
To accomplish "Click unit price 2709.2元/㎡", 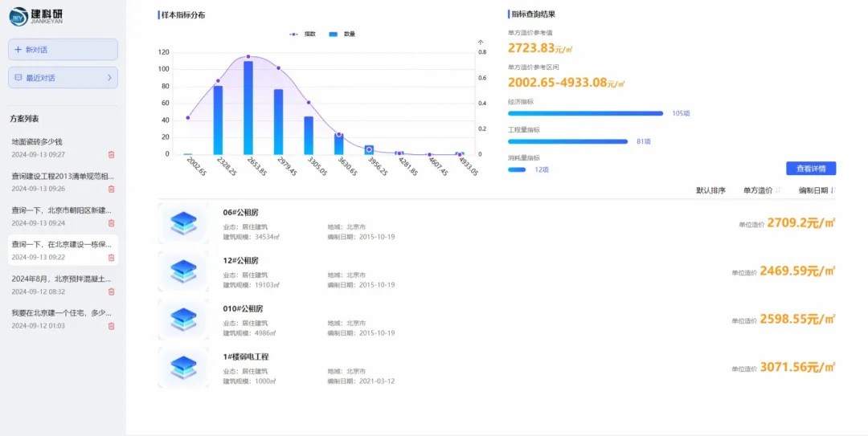I will [x=800, y=223].
